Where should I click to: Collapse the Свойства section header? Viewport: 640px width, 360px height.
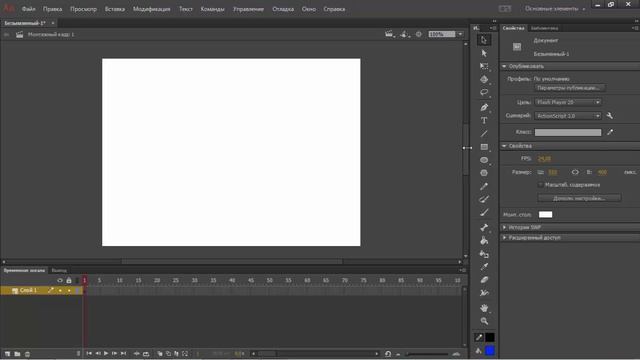(x=504, y=146)
